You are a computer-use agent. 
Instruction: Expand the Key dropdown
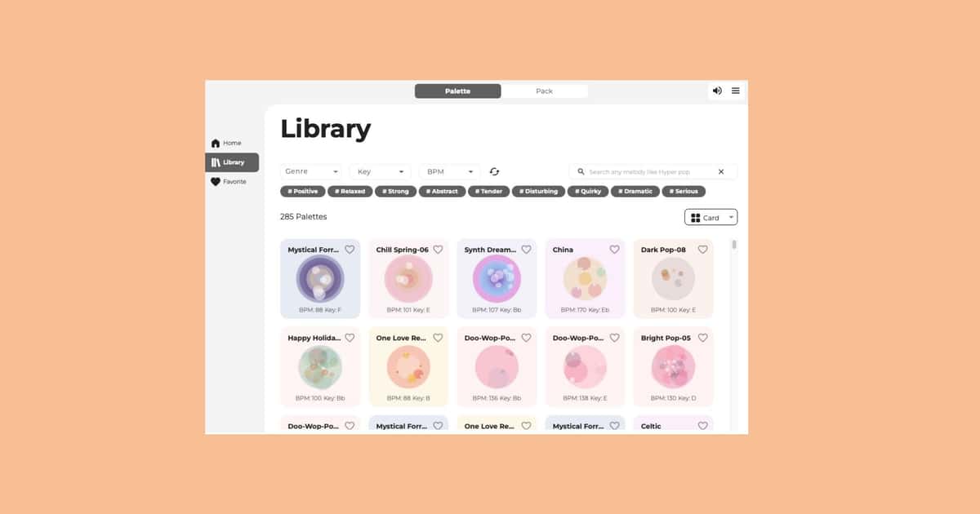[380, 171]
